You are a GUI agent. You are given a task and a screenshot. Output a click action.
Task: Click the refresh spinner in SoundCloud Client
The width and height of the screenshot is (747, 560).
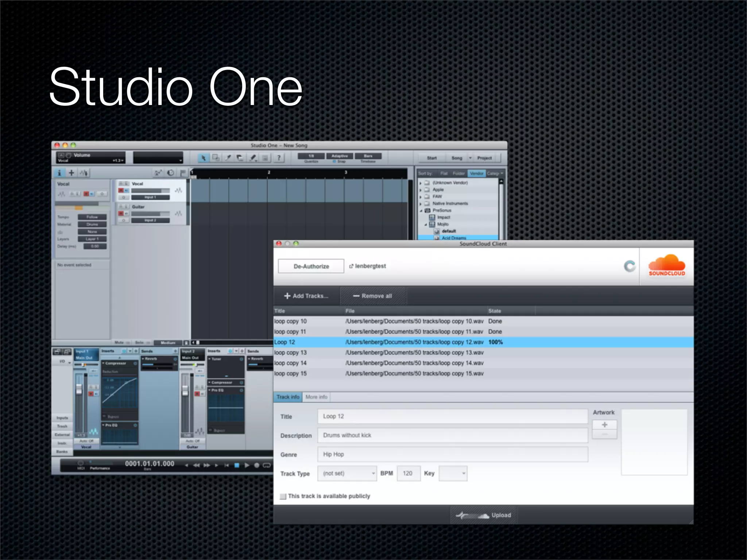click(630, 266)
